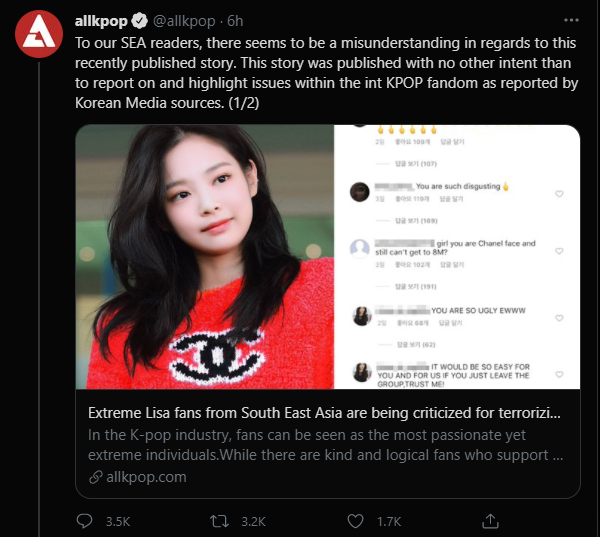Viewport: 600px width, 537px height.
Task: Click the chain link icon beside allkpop.com
Action: click(95, 477)
